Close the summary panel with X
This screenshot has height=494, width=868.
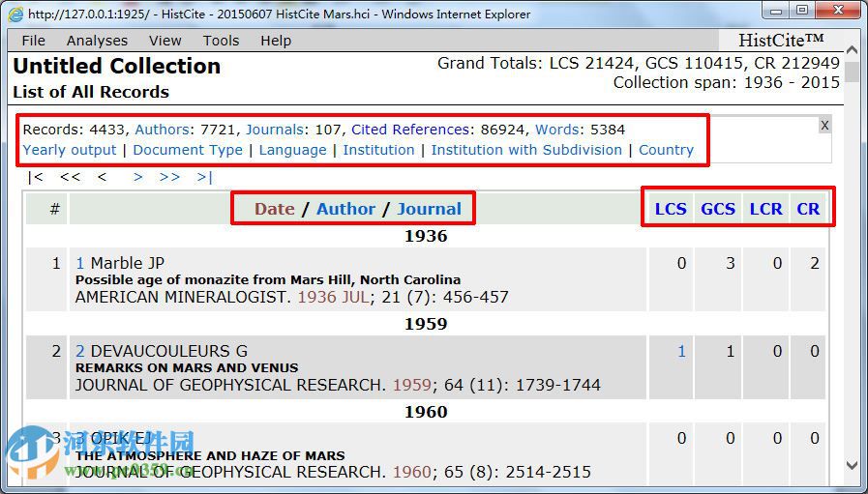[824, 126]
